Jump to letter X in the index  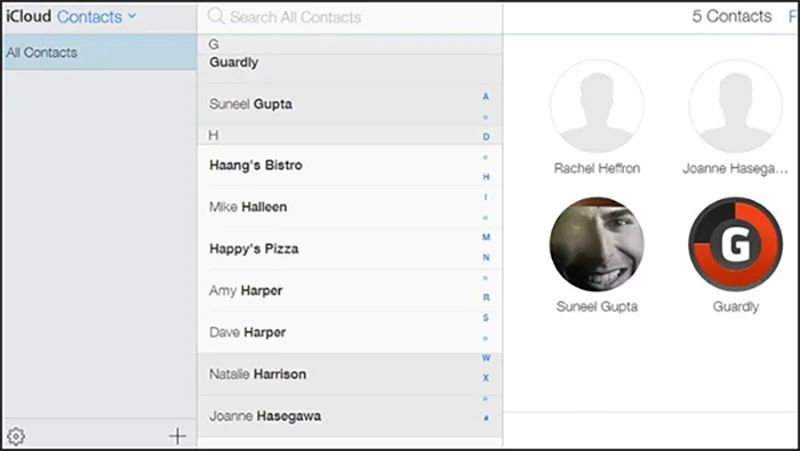click(x=486, y=378)
